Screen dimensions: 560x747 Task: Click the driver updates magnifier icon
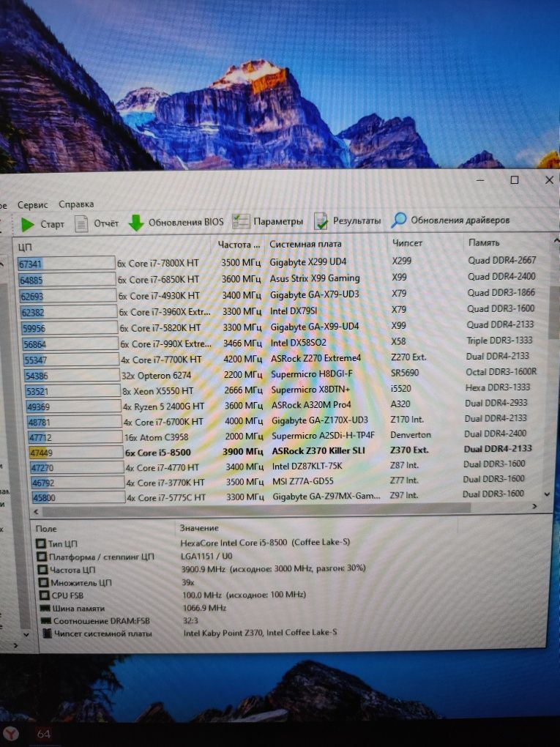point(398,220)
